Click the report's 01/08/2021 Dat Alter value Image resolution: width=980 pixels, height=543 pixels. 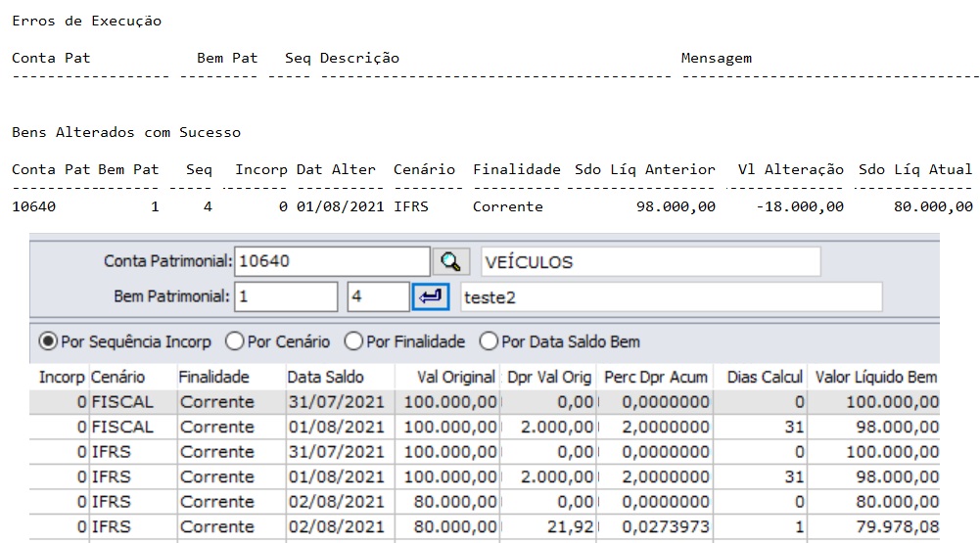pyautogui.click(x=340, y=206)
